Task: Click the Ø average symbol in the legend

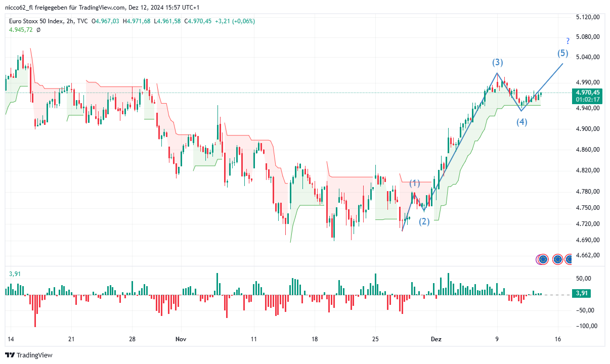Action: pos(38,29)
